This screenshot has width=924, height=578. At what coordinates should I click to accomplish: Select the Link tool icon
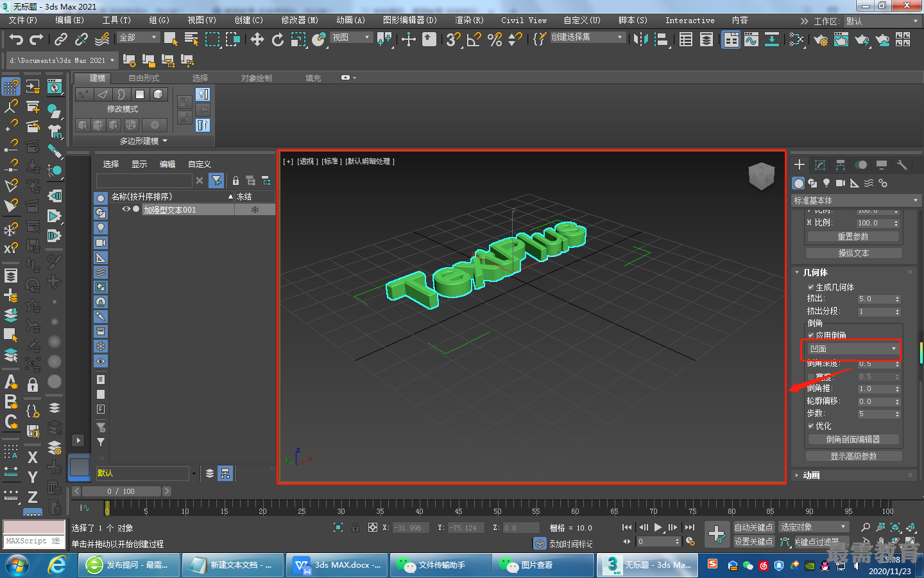point(61,40)
